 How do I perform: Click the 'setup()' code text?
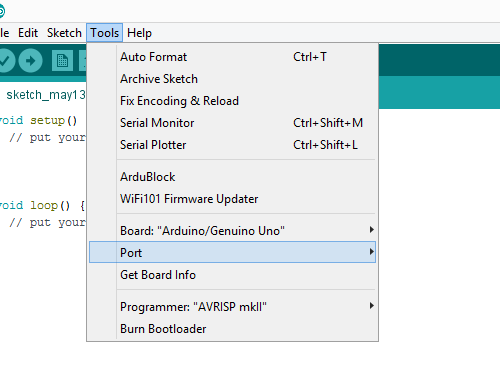[54, 120]
